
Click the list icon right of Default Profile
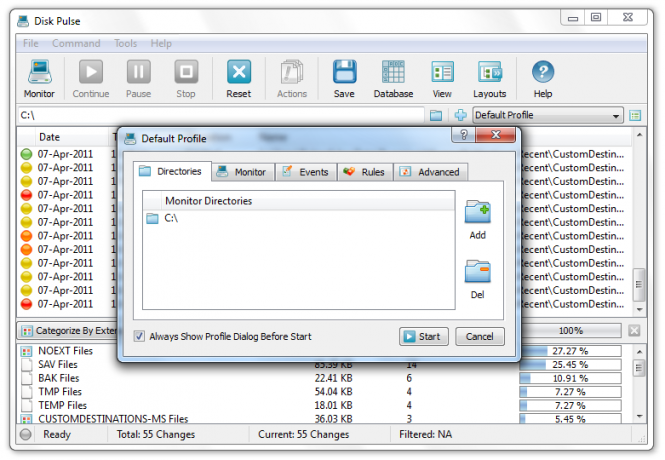click(635, 115)
